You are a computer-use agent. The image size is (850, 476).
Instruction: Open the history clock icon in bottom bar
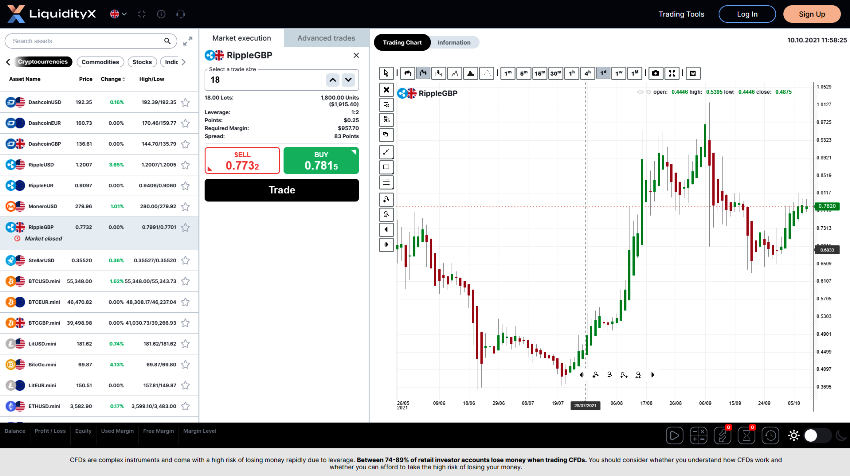pyautogui.click(x=770, y=435)
